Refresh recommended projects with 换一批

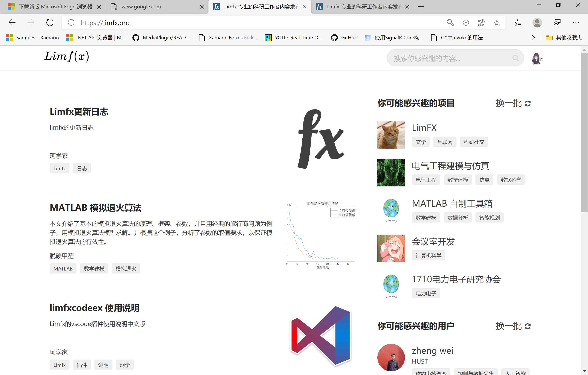tap(513, 103)
